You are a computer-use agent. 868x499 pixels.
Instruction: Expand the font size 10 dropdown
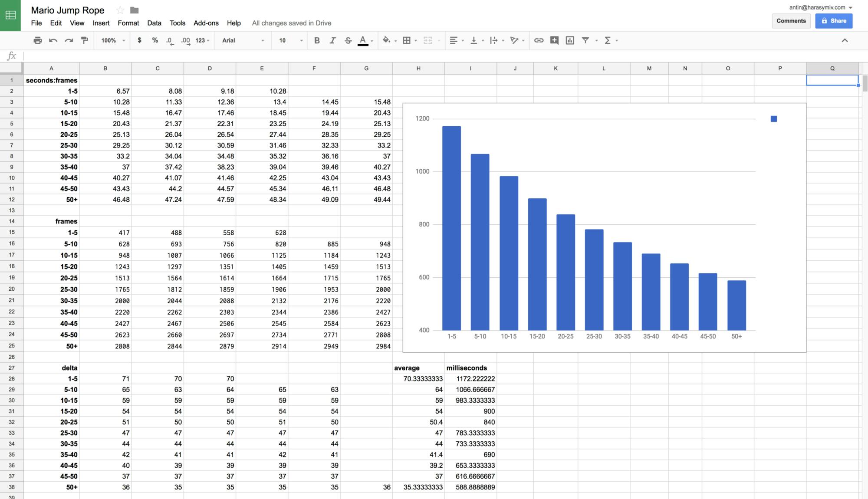click(x=291, y=40)
